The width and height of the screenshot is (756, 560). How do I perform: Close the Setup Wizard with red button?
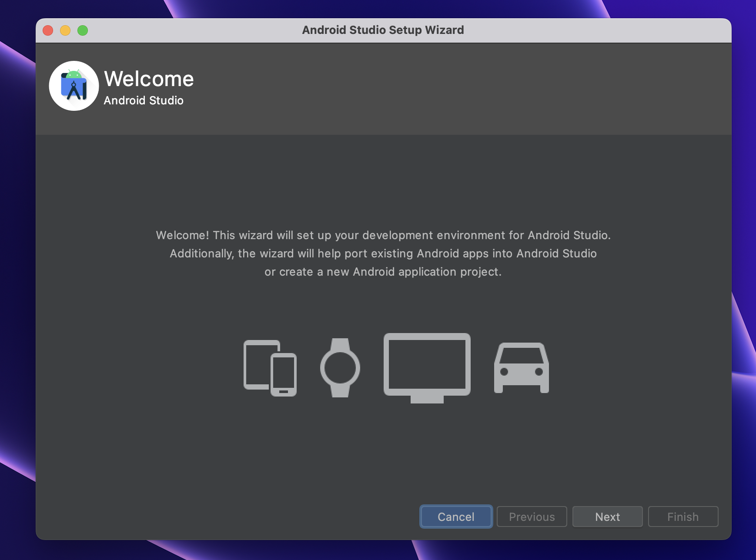pyautogui.click(x=48, y=30)
